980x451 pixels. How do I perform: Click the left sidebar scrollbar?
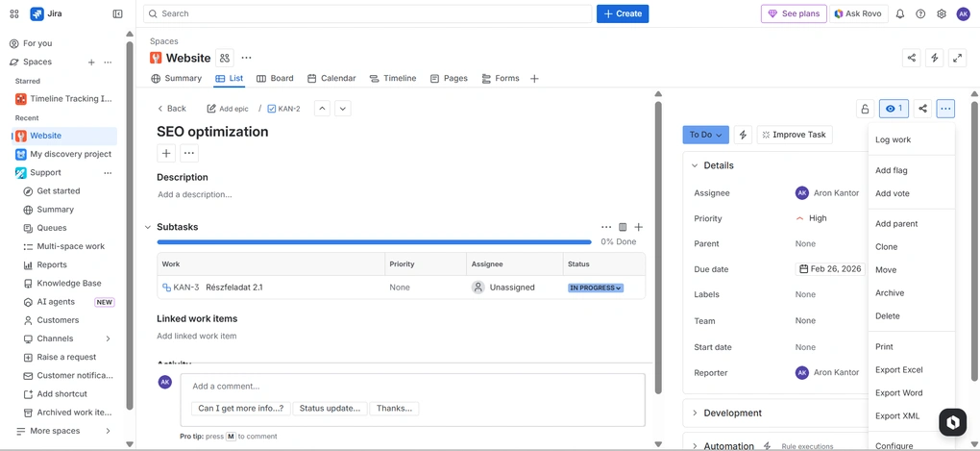tap(130, 225)
